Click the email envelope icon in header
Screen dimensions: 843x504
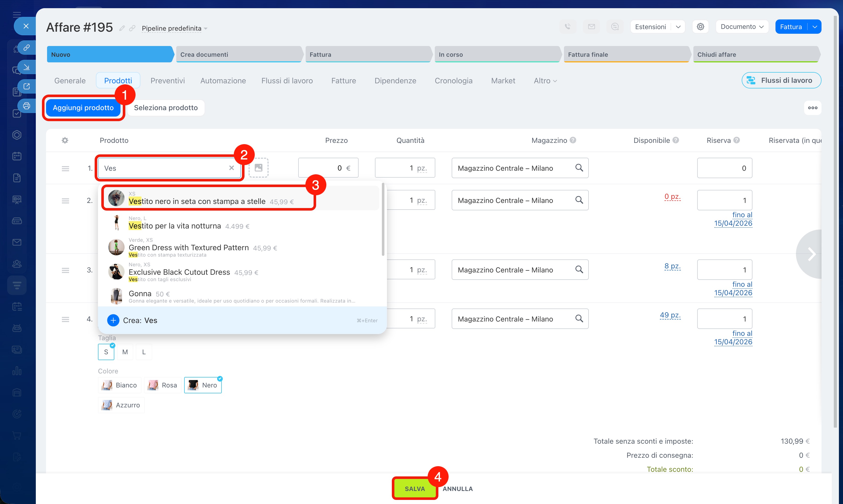point(591,27)
